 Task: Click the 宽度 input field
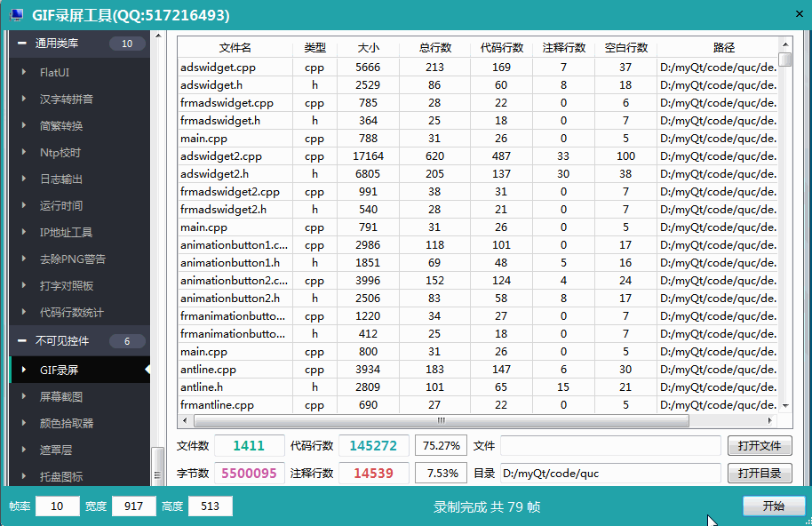pos(133,506)
